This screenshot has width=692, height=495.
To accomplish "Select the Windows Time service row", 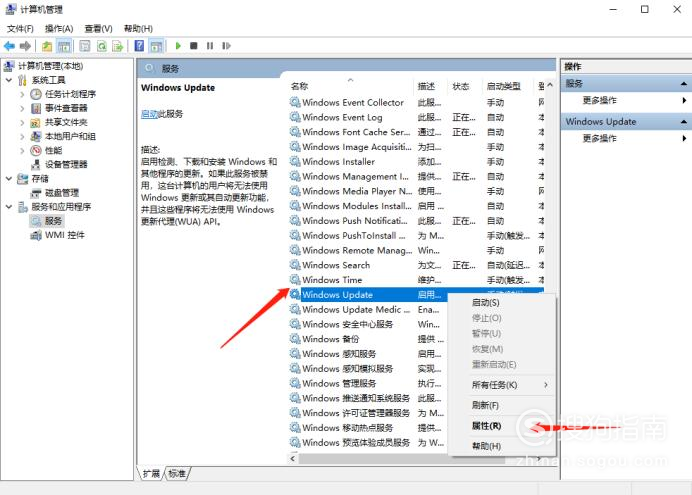I will 417,280.
